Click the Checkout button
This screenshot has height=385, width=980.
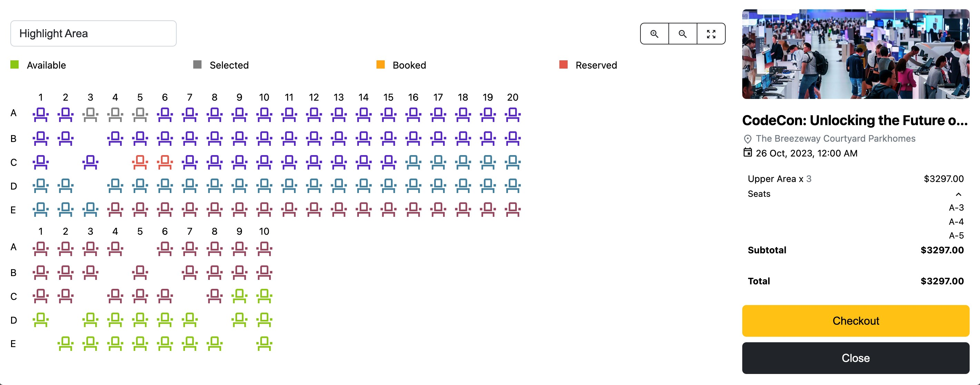pos(855,321)
